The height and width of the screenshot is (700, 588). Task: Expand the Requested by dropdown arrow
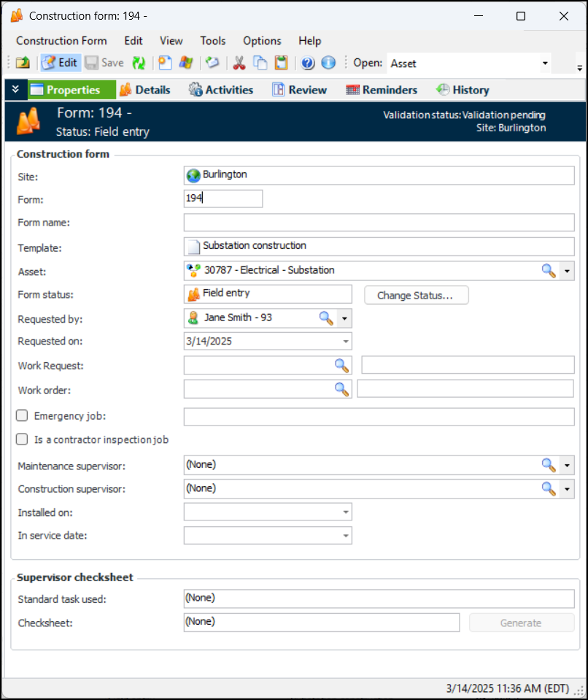click(x=344, y=318)
